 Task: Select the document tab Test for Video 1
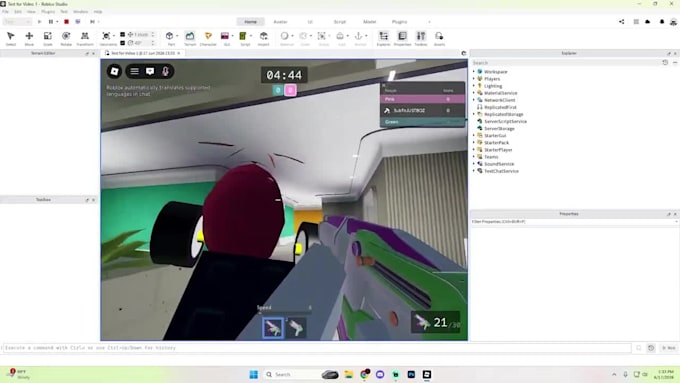(x=143, y=53)
